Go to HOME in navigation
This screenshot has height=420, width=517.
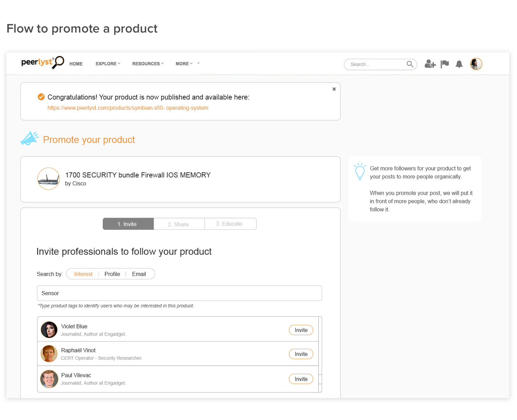pyautogui.click(x=76, y=64)
